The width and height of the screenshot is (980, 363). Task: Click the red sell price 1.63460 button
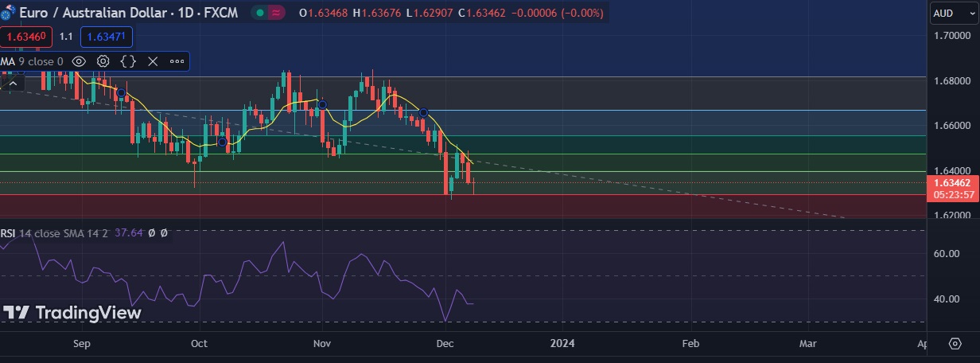click(26, 37)
